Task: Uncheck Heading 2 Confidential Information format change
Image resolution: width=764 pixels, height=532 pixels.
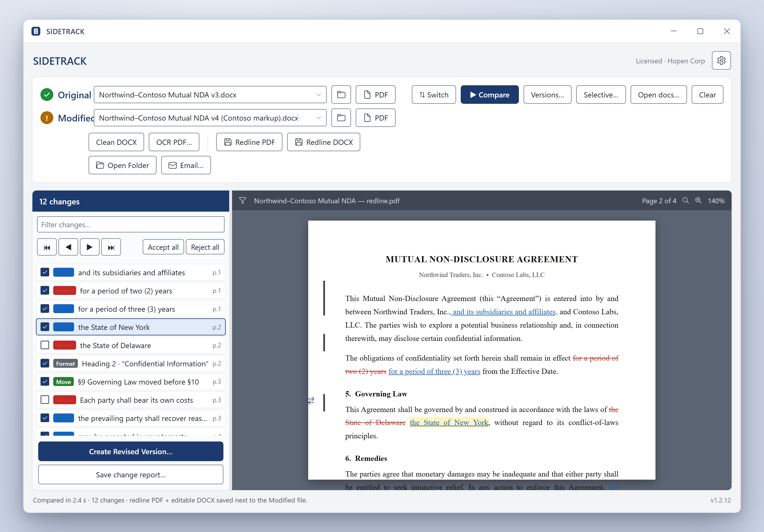Action: coord(45,363)
